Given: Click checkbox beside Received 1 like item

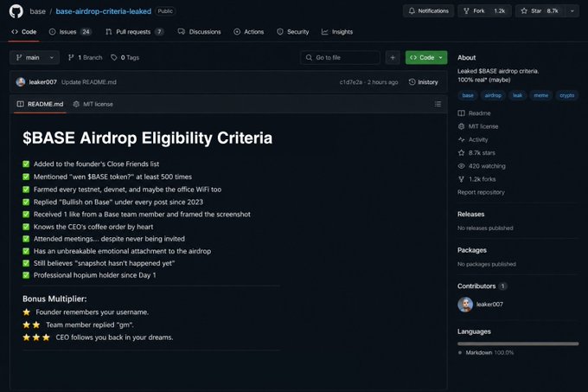Looking at the screenshot, I should coord(26,215).
